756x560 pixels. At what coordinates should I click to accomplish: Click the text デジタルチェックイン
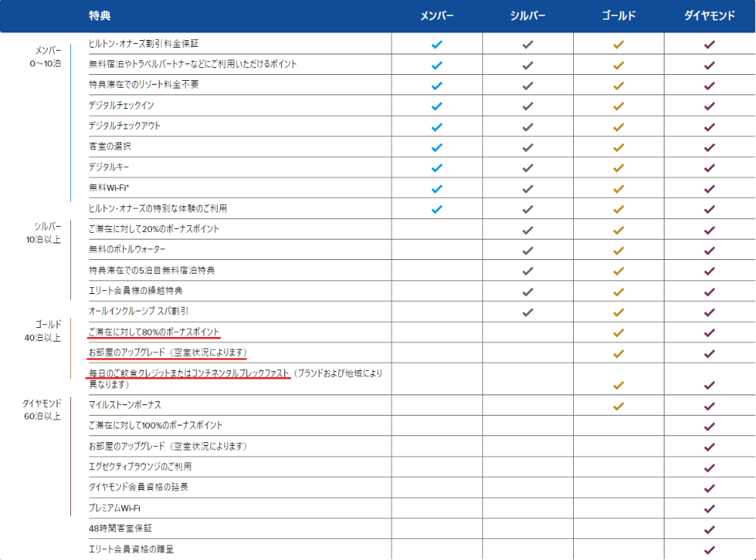(122, 105)
